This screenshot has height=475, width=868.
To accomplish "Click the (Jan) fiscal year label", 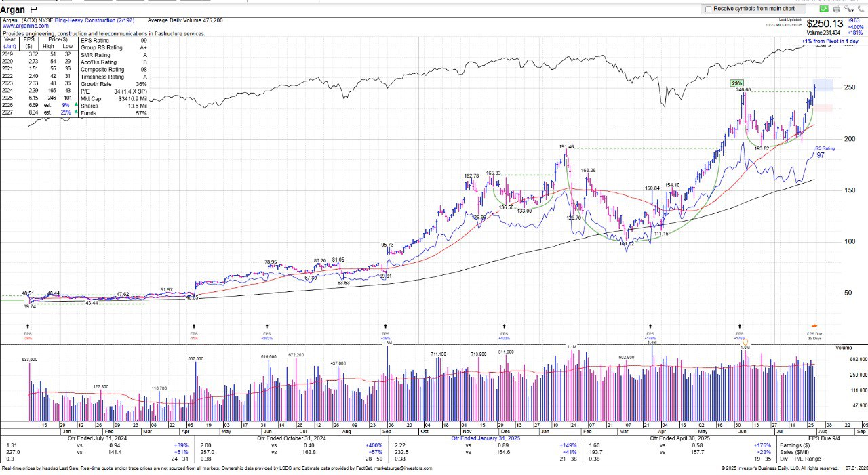I will point(9,47).
